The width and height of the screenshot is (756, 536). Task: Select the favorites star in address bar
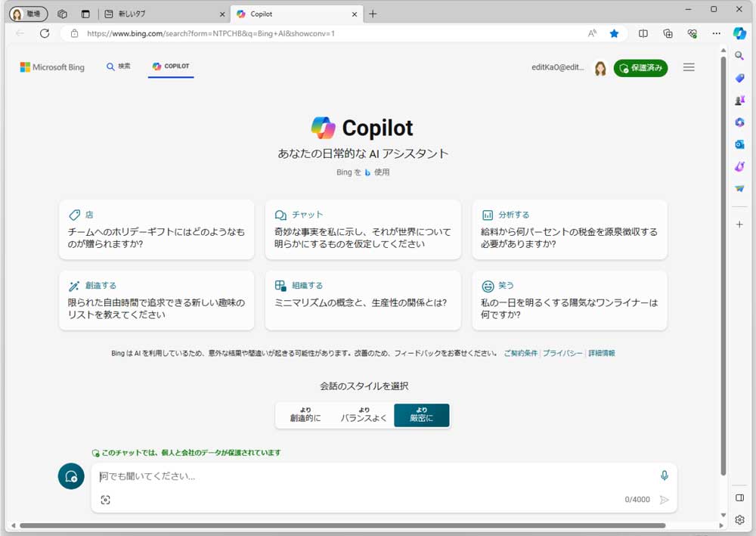(x=614, y=33)
